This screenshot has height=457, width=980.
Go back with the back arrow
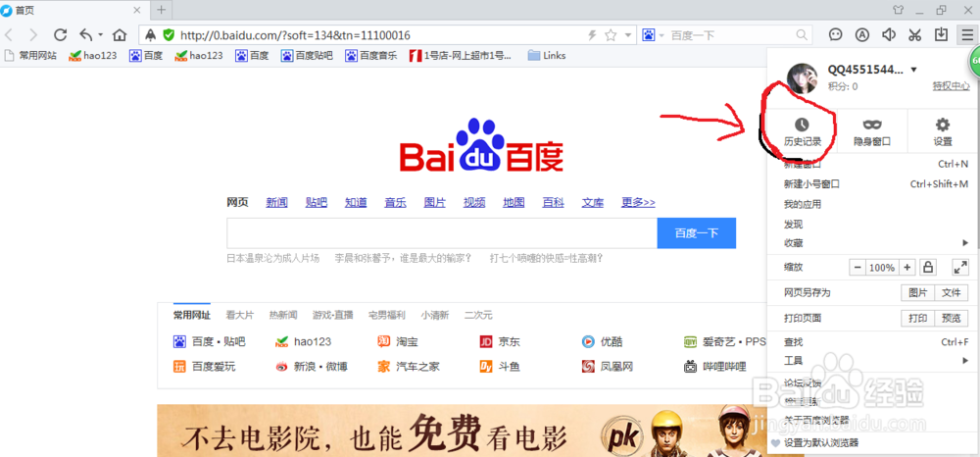(x=9, y=35)
